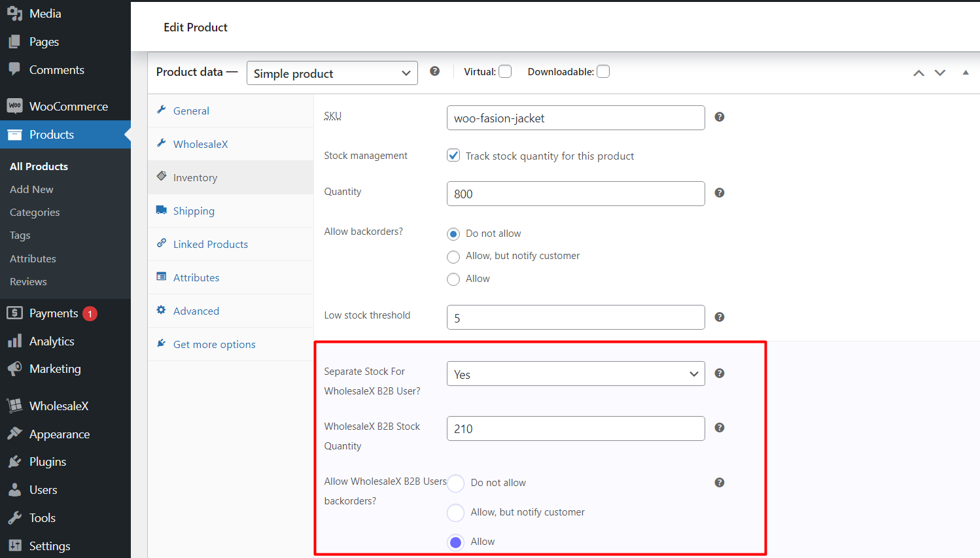Click help icon beside B2B Stock Quantity

pos(719,428)
